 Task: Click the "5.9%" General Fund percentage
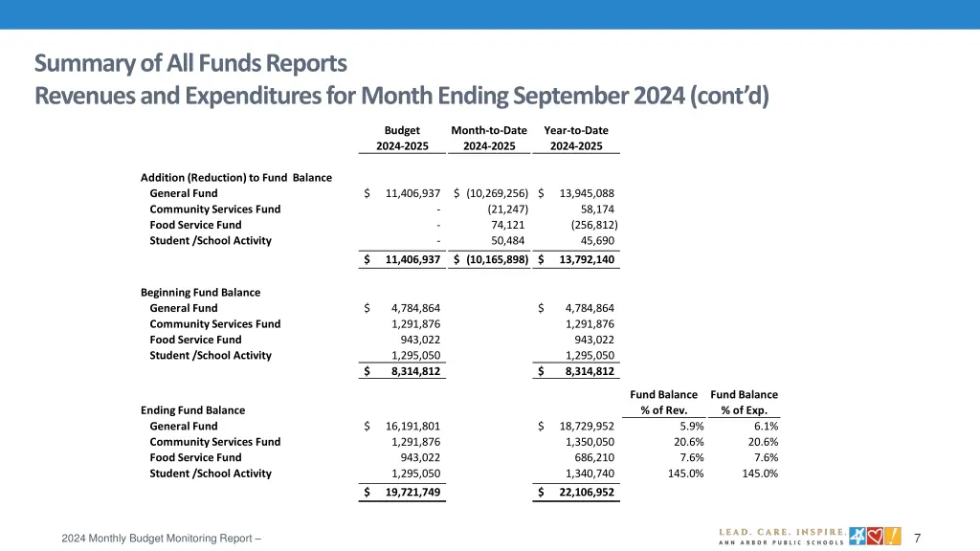[692, 426]
